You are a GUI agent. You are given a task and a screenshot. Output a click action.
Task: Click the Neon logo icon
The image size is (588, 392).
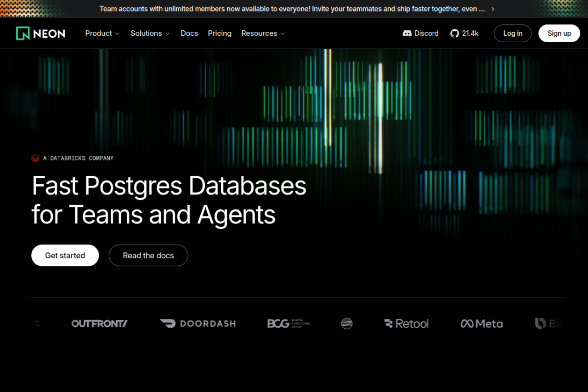[23, 33]
